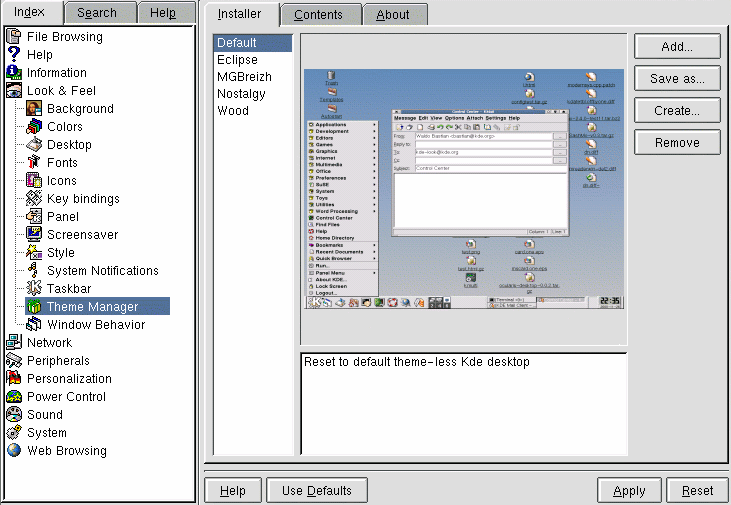Open the Window Behavior icon

coord(34,325)
